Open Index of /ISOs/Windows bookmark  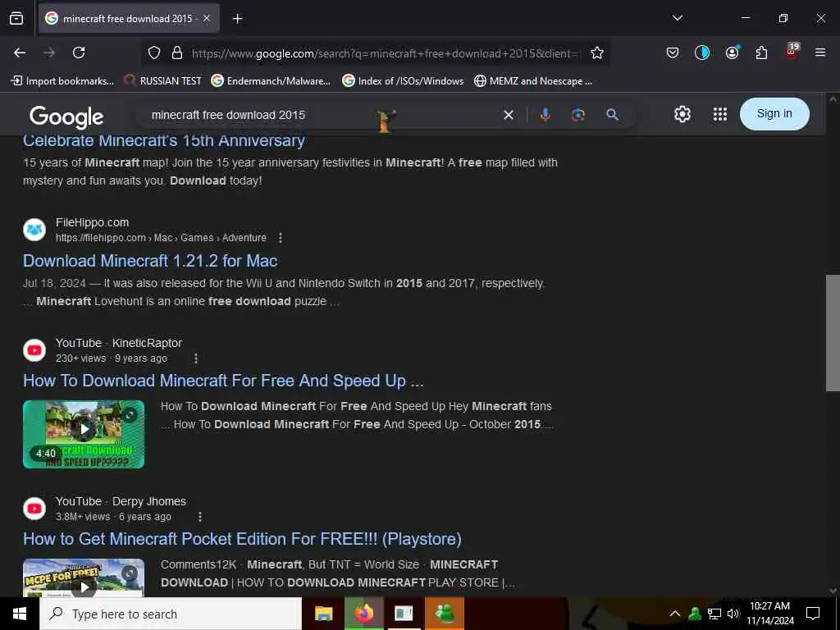[x=403, y=81]
